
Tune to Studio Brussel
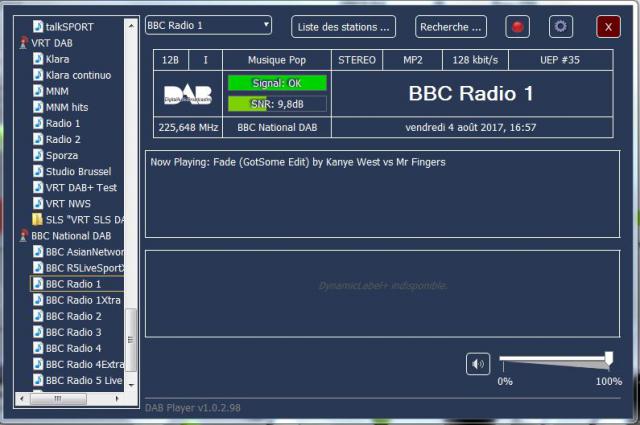click(x=78, y=171)
